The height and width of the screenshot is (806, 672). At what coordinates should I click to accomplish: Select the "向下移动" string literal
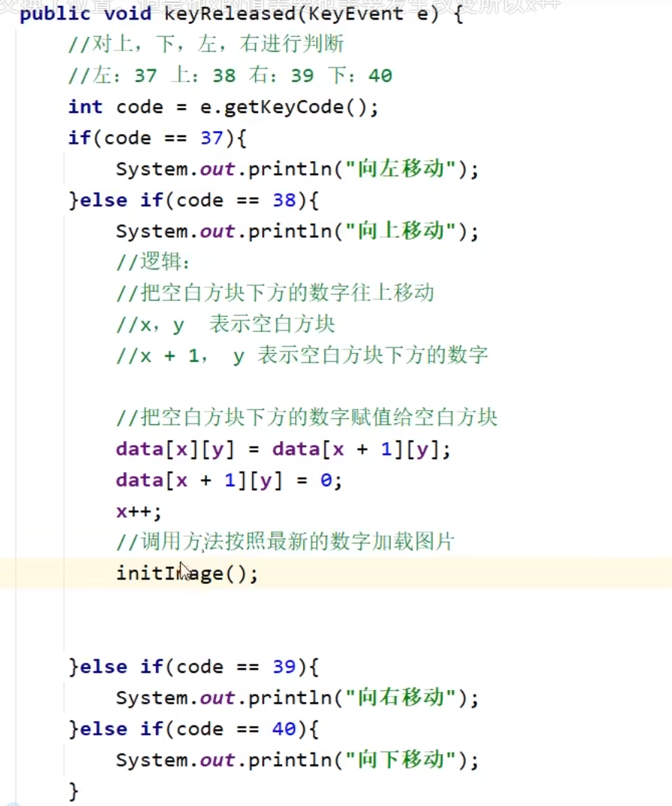click(402, 759)
